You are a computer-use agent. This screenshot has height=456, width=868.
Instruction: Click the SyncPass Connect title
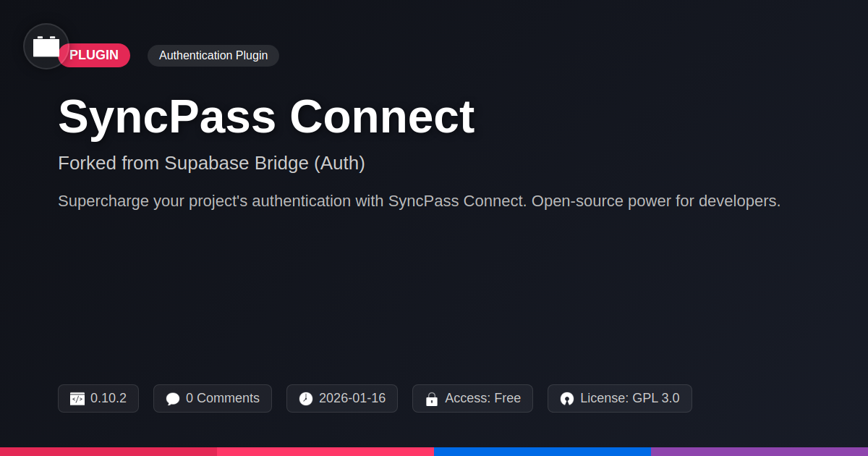click(x=266, y=117)
